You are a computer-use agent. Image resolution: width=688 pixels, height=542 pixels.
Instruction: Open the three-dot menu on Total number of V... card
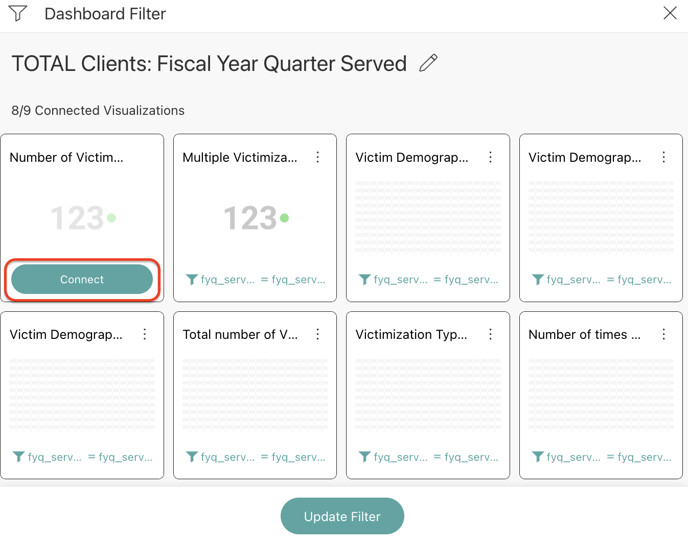[318, 334]
